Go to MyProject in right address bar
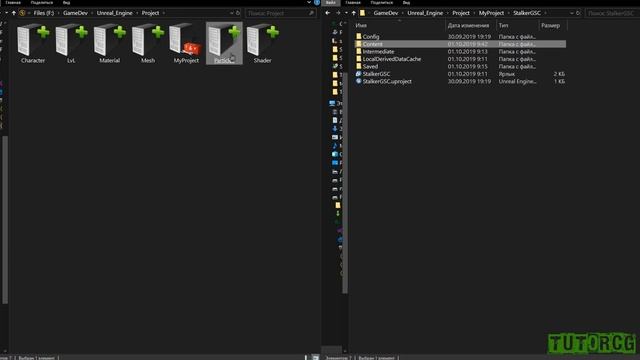640x360 pixels. click(x=491, y=13)
